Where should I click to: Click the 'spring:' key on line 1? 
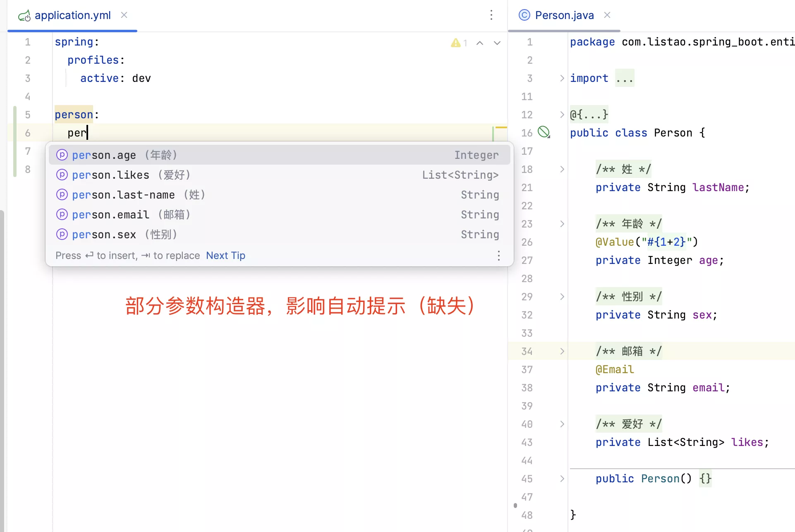(x=77, y=42)
